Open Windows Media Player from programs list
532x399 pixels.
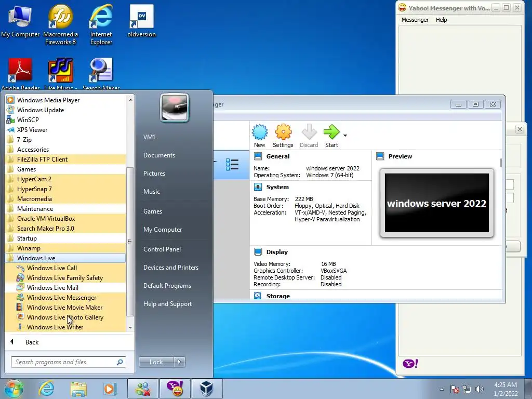pos(65,100)
